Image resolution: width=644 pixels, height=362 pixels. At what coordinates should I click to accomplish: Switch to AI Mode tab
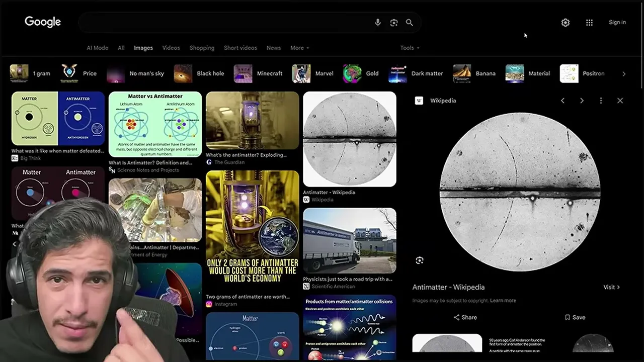tap(98, 48)
